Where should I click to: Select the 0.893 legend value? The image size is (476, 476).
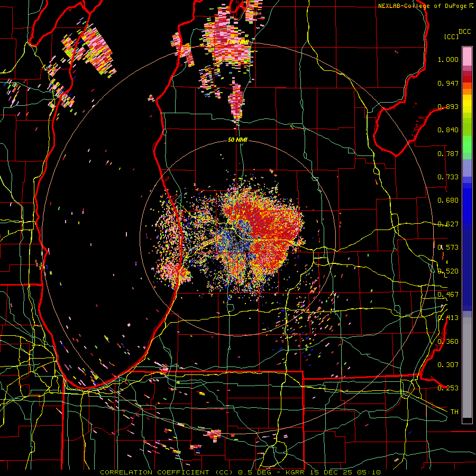pos(448,106)
